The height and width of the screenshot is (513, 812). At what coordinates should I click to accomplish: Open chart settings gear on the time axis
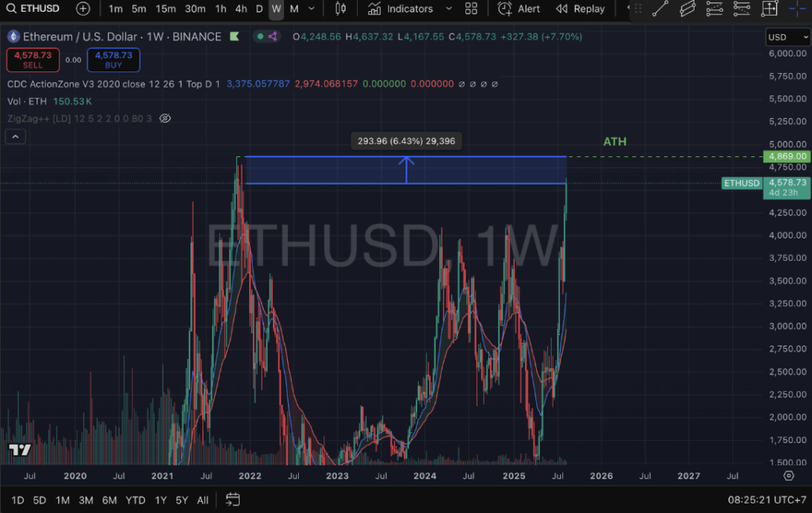788,476
